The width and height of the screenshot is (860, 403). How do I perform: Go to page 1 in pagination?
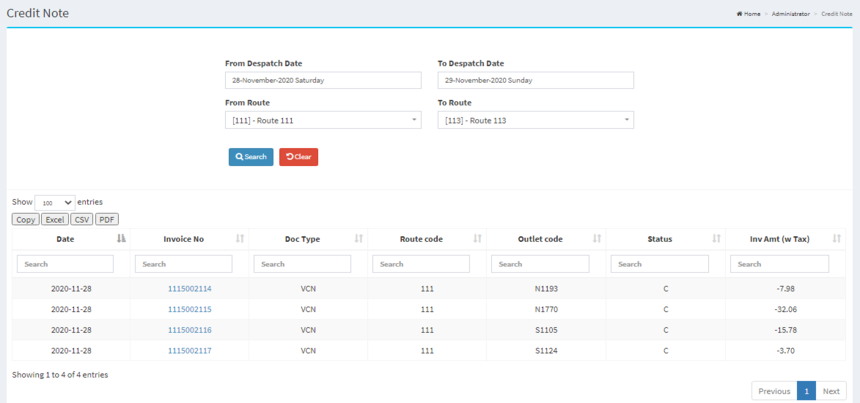(805, 391)
